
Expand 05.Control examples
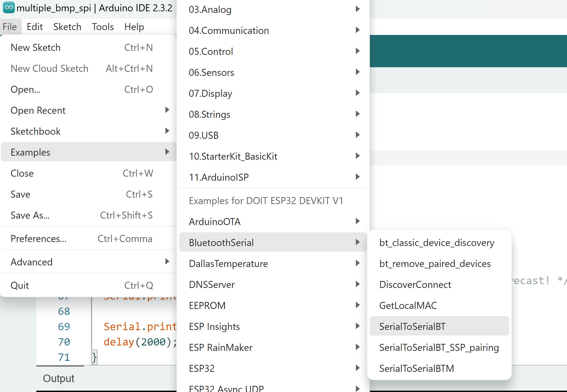(273, 52)
